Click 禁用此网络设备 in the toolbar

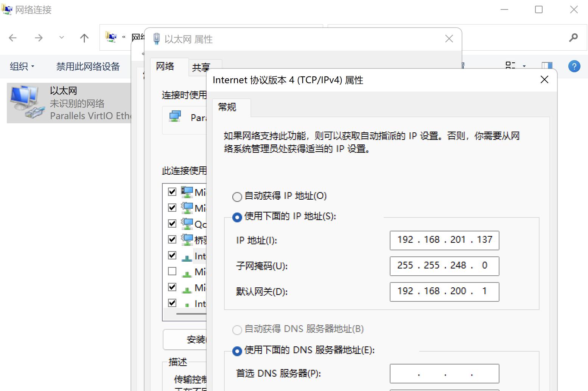click(88, 67)
